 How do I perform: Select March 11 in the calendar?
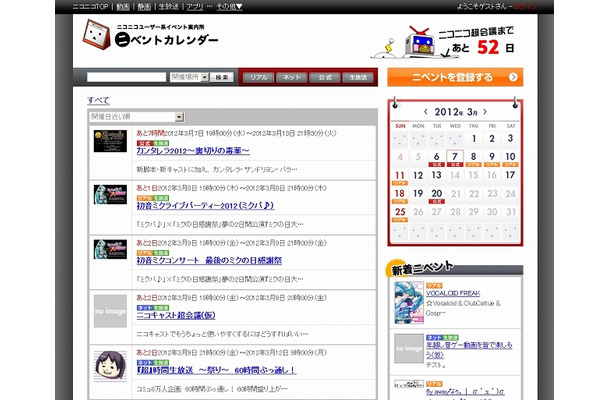pyautogui.click(x=400, y=177)
